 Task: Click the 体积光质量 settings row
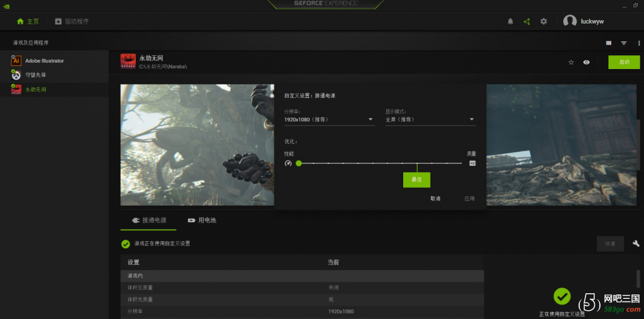click(303, 300)
